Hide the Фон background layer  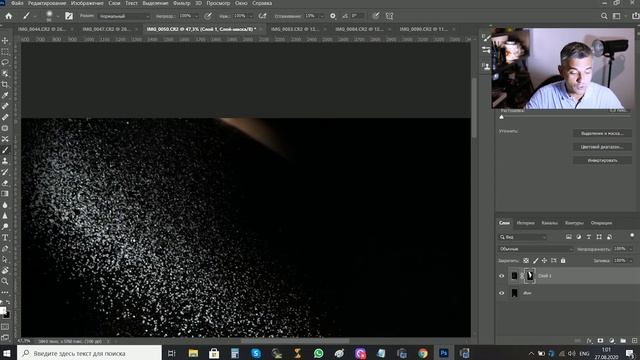[x=502, y=293]
